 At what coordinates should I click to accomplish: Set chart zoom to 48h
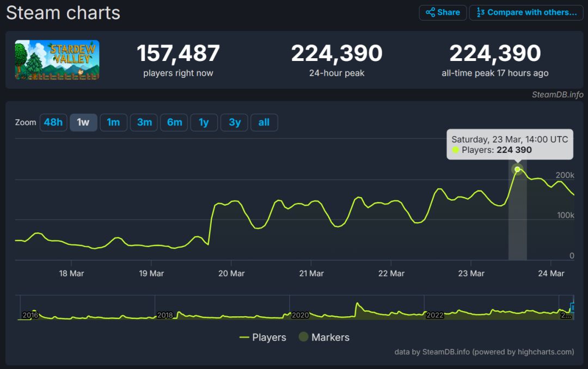pyautogui.click(x=53, y=122)
